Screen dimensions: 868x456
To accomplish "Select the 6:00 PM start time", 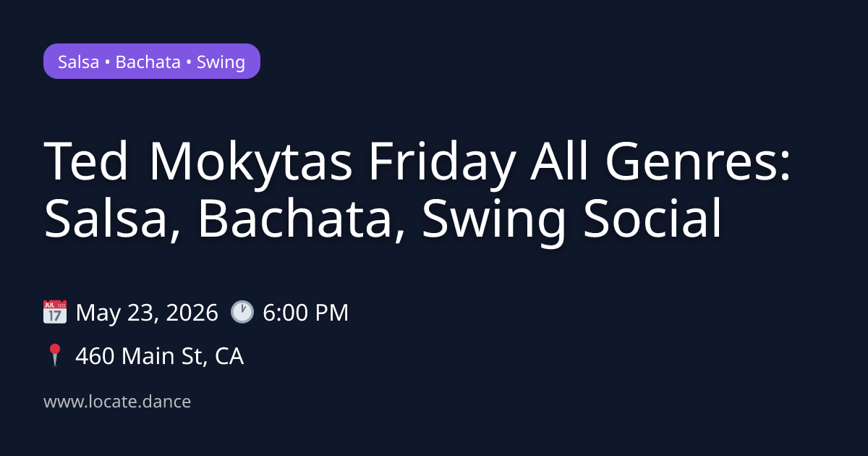I will coord(306,313).
